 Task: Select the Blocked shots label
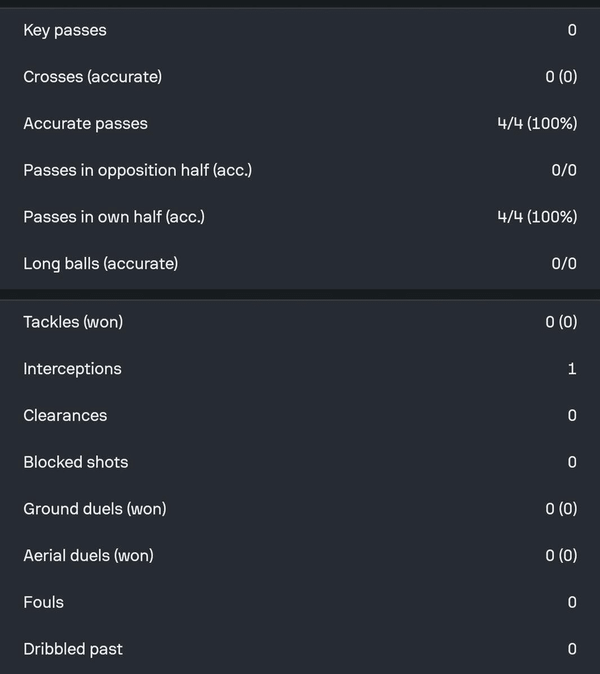[x=75, y=462]
